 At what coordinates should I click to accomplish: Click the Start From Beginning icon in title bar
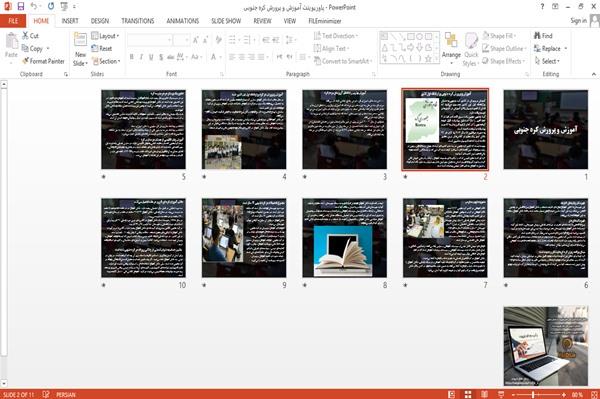point(64,7)
